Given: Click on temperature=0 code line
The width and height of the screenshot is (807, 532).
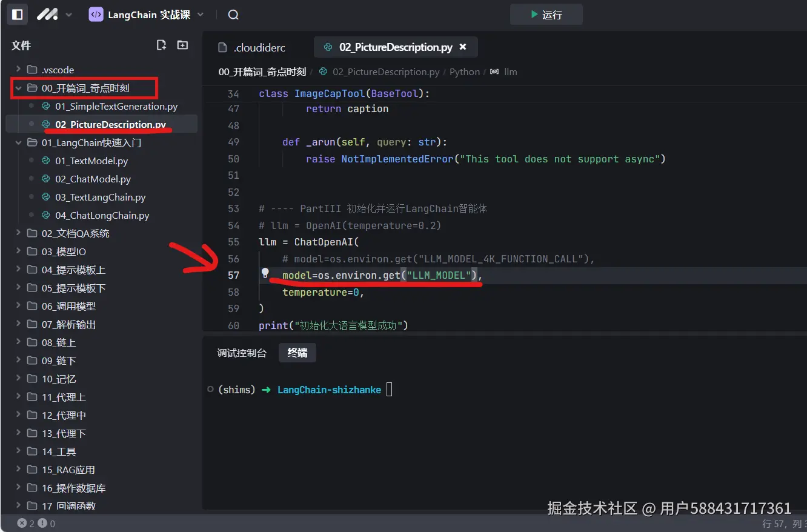Looking at the screenshot, I should (x=323, y=292).
